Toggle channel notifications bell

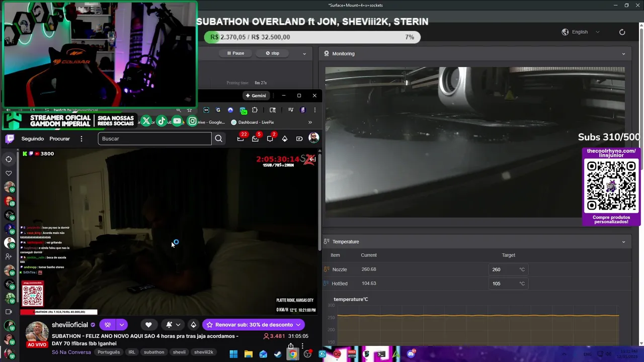[x=169, y=325]
